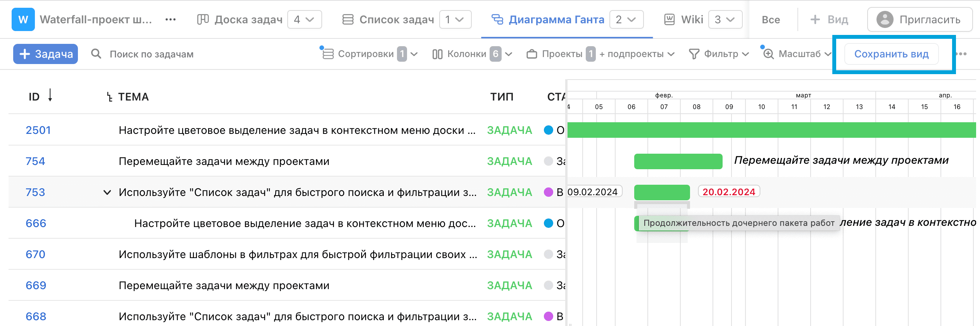
Task: Click the hierarchy icon beside ТЕМА header
Action: (x=110, y=97)
